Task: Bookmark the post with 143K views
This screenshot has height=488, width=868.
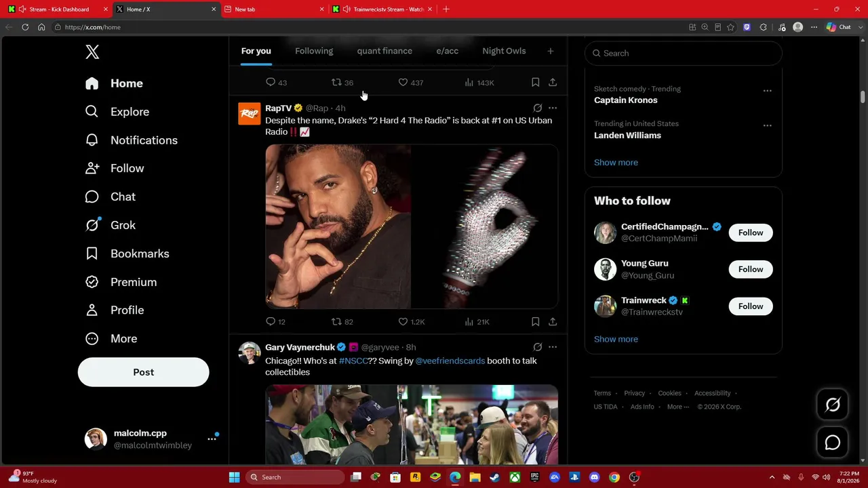Action: [x=535, y=83]
